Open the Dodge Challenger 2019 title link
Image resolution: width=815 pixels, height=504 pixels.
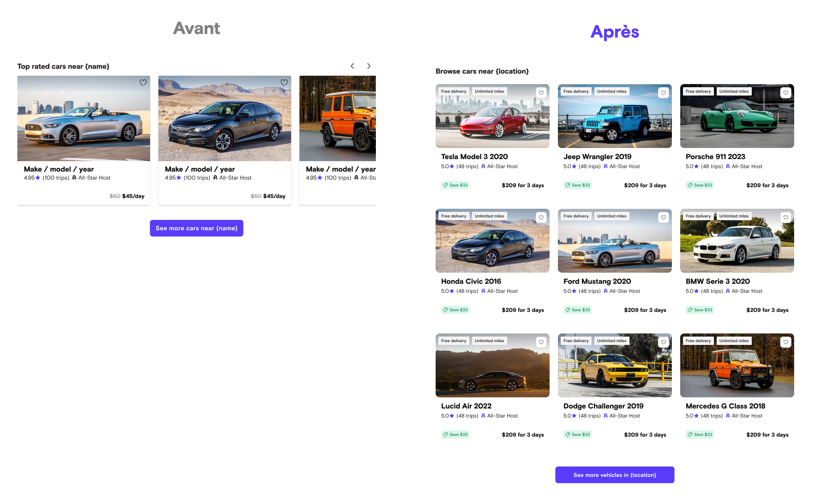click(603, 406)
